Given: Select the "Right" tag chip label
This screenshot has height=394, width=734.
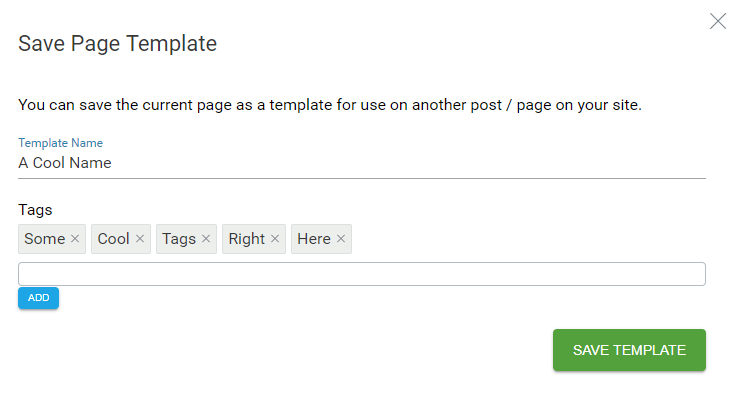Looking at the screenshot, I should 247,239.
